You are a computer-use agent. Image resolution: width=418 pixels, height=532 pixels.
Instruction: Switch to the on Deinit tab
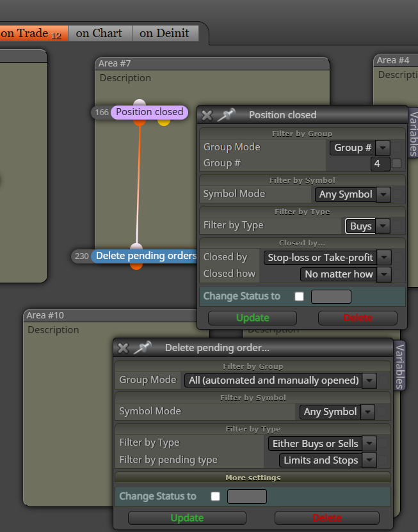(165, 33)
